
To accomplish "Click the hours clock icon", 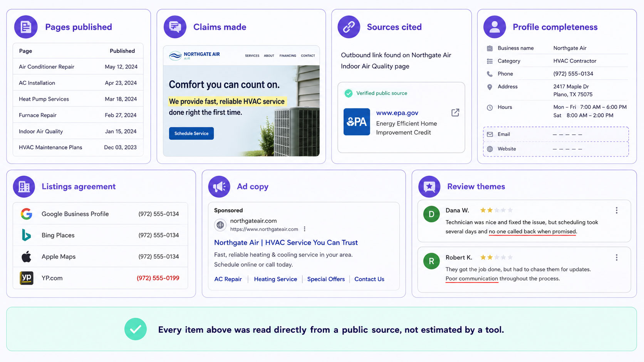I will pyautogui.click(x=490, y=107).
